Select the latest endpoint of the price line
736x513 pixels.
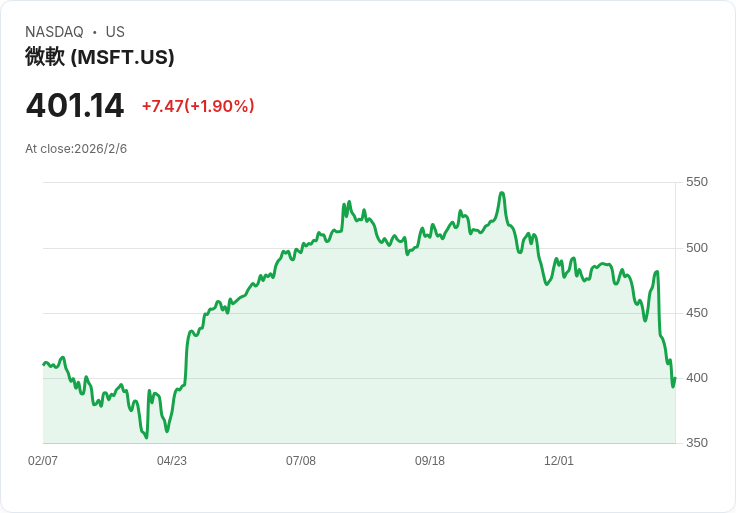[x=675, y=378]
